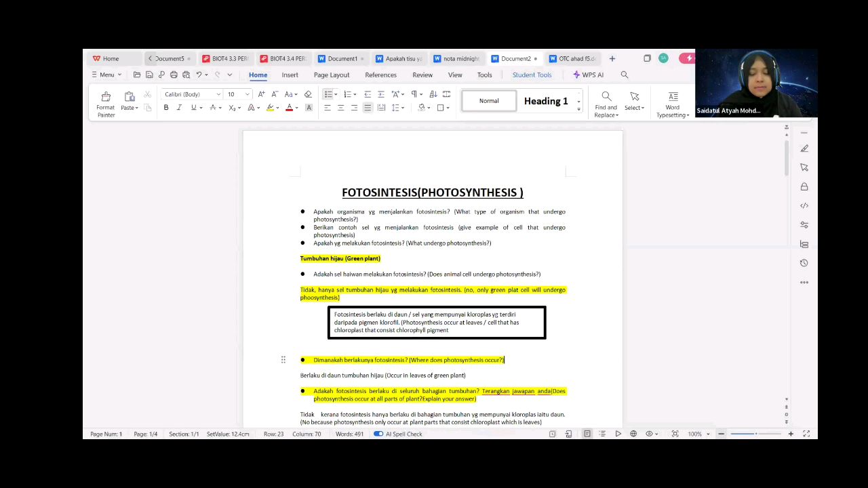Viewport: 868px width, 488px height.
Task: Open the font color dropdown arrow
Action: click(x=296, y=108)
